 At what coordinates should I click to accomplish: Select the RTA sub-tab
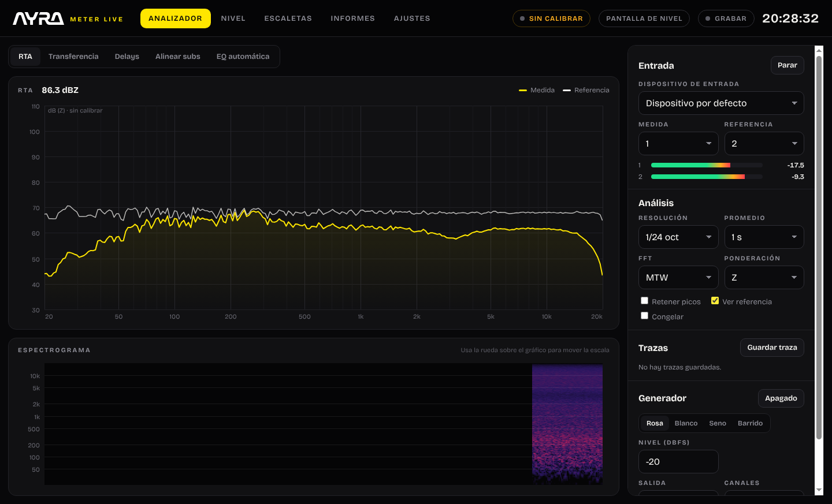point(25,57)
